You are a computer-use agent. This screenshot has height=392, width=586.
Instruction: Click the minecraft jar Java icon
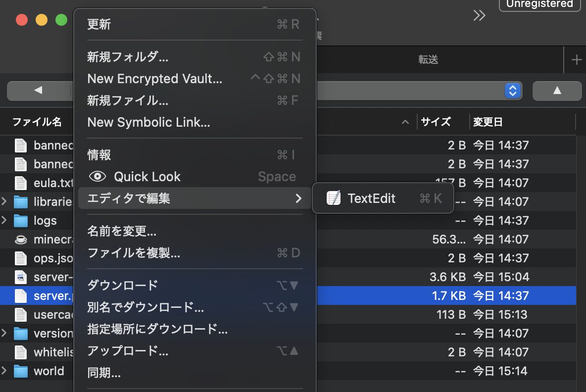click(x=20, y=240)
